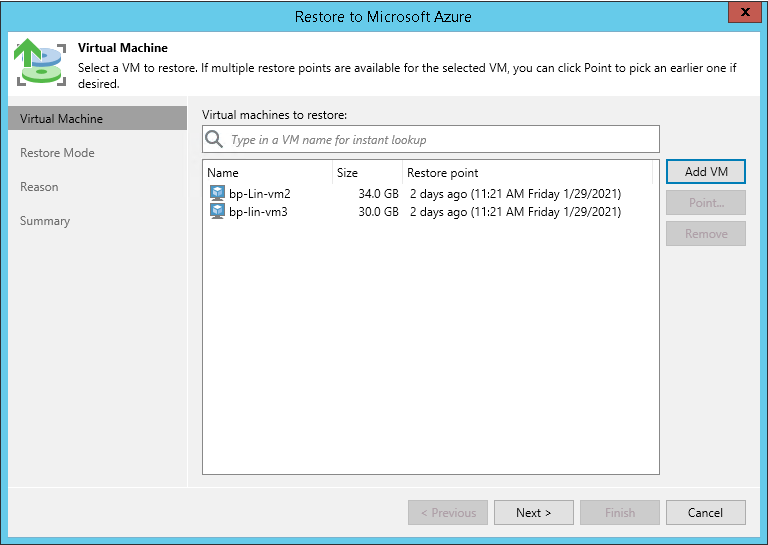The height and width of the screenshot is (545, 768).
Task: Click the bp-lin-vm3 VM icon
Action: 217,211
